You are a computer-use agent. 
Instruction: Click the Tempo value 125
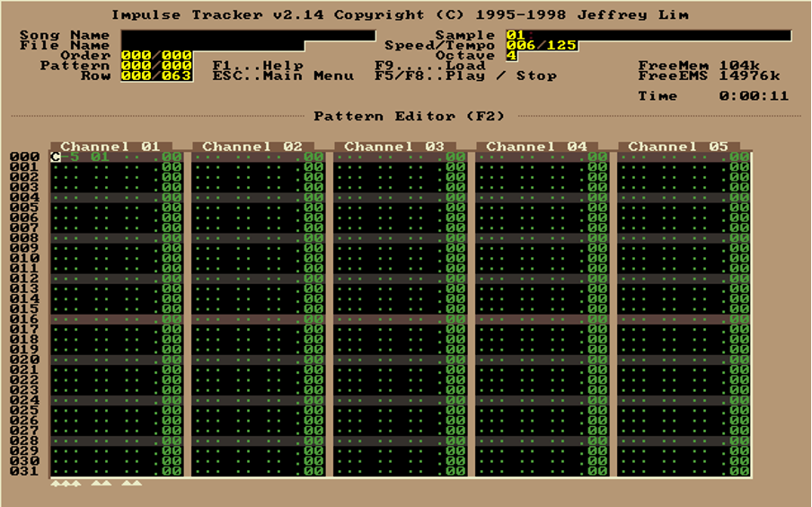562,46
